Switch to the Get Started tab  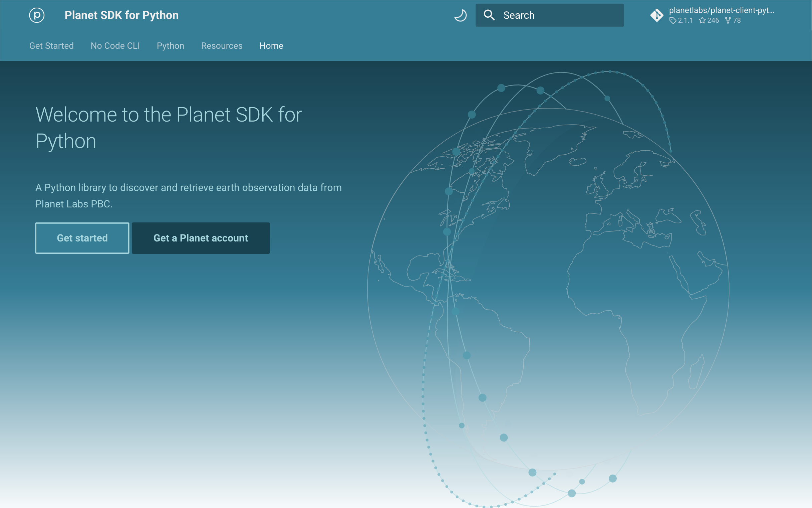(51, 46)
